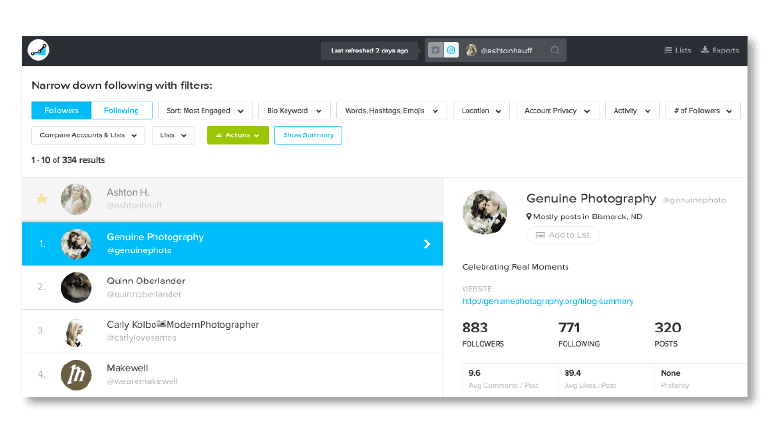Switch to the Following toggle

(x=122, y=111)
